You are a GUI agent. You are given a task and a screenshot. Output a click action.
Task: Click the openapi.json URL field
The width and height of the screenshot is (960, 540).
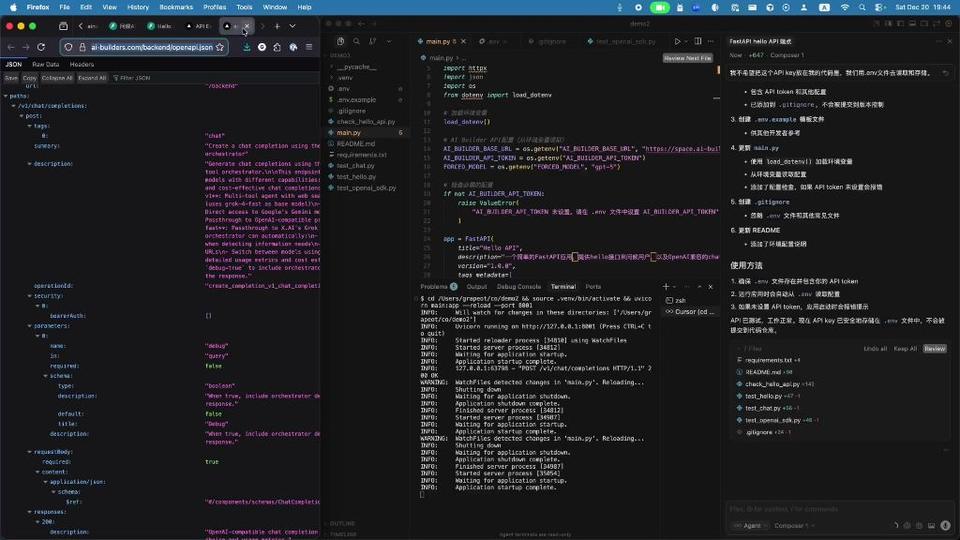point(151,47)
